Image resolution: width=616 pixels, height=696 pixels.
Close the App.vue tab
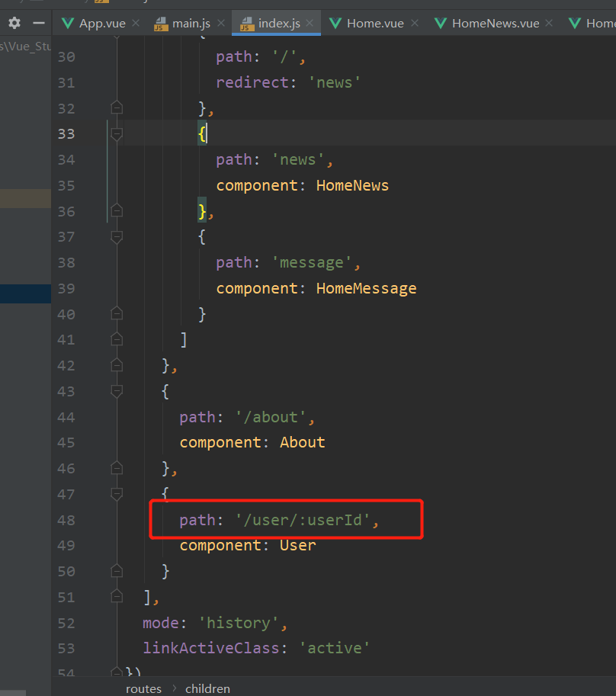[136, 23]
